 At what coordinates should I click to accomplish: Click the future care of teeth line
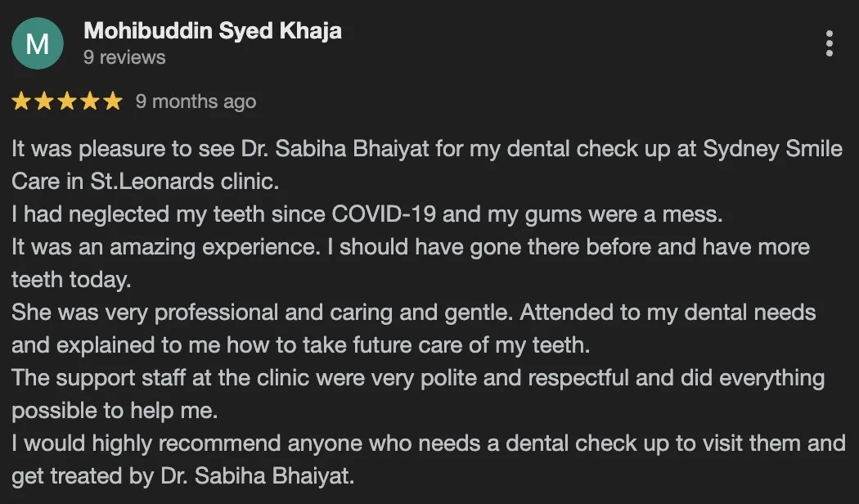tap(301, 345)
